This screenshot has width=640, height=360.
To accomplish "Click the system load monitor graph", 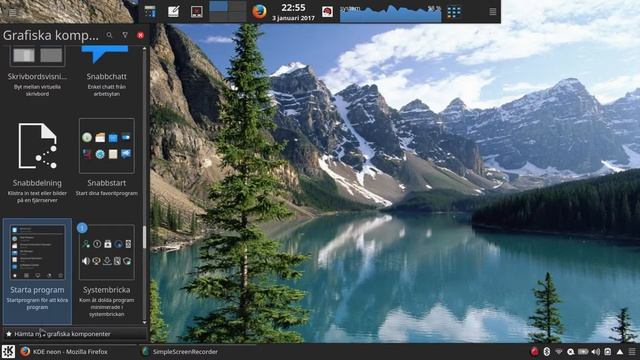I will [x=391, y=13].
